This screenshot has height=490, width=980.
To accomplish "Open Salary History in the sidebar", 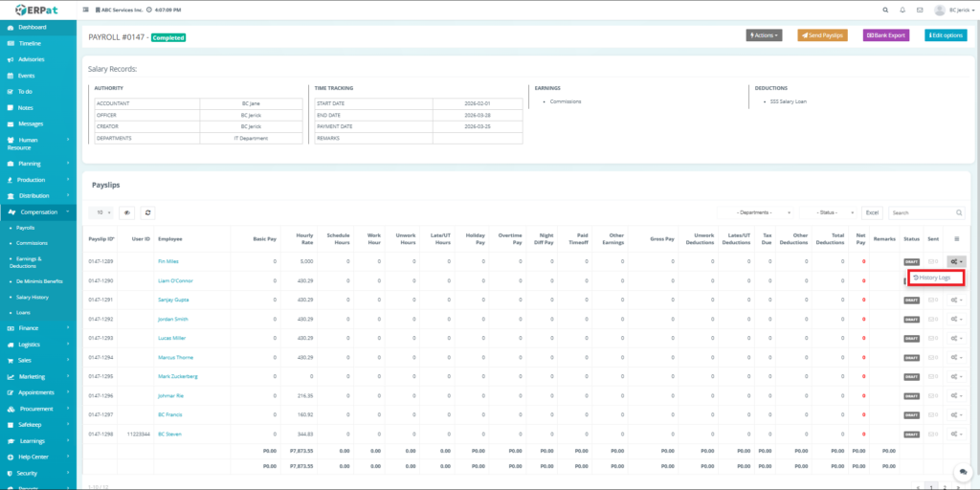I will (x=33, y=297).
